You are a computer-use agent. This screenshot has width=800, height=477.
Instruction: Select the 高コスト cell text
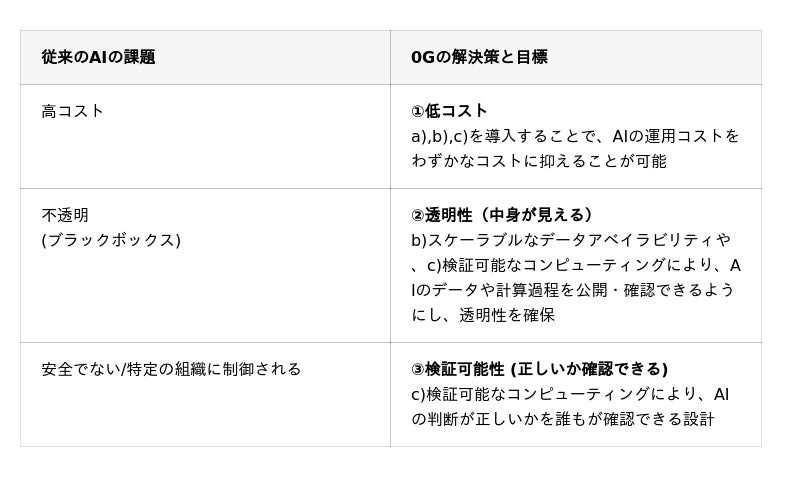pos(72,111)
